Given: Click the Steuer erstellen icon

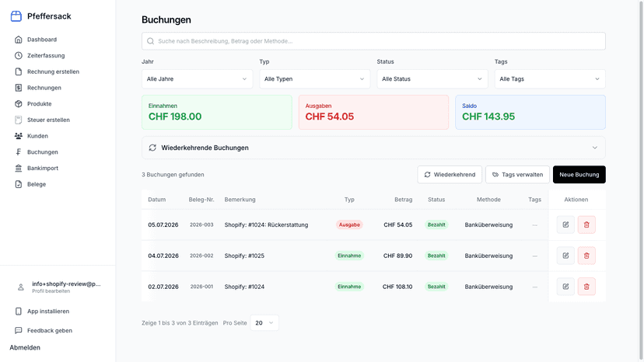Looking at the screenshot, I should coord(19,120).
